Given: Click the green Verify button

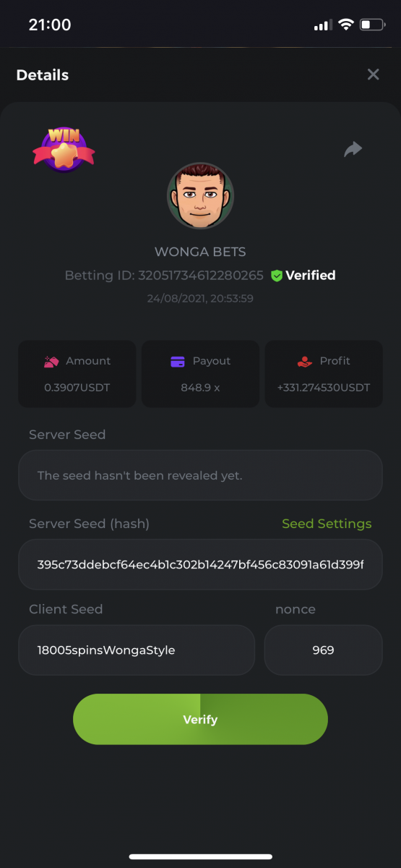Looking at the screenshot, I should click(200, 719).
